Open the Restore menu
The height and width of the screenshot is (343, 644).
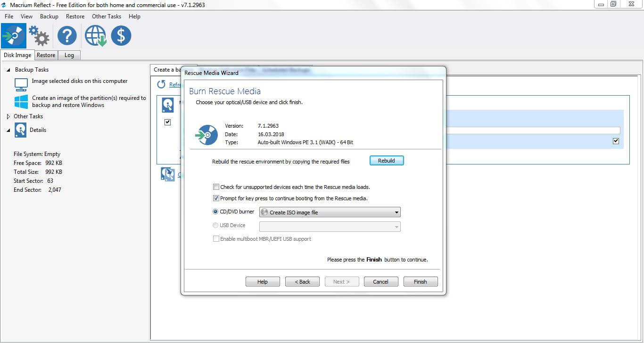click(75, 16)
